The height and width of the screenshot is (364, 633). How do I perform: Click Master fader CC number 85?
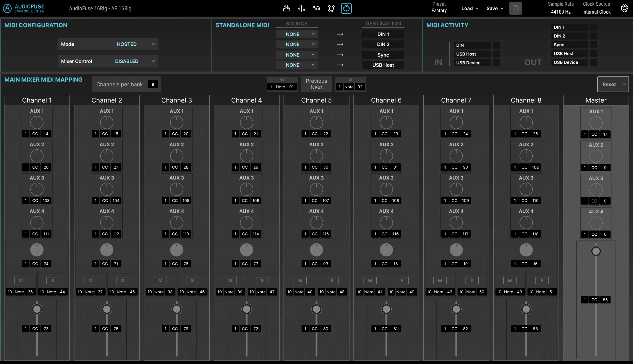click(x=605, y=300)
